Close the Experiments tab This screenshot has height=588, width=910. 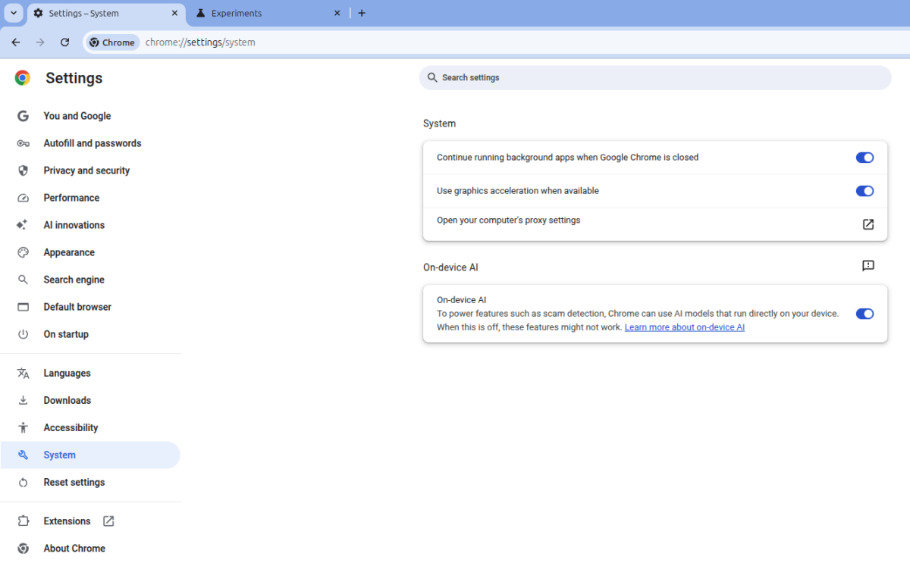(x=337, y=13)
